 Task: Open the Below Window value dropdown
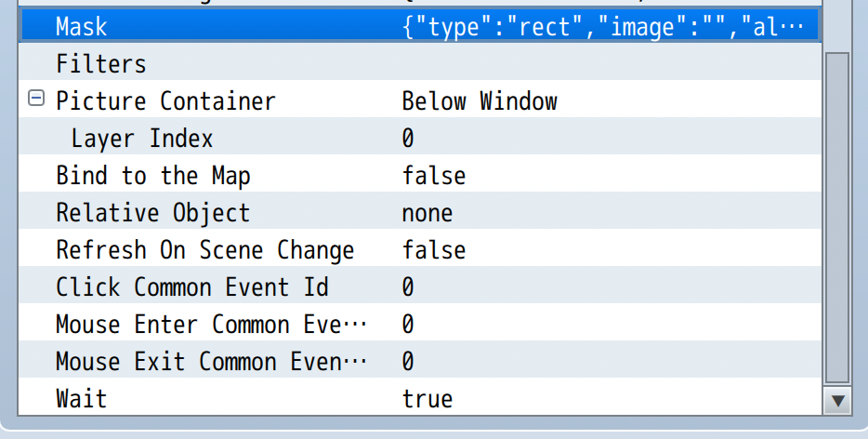click(x=480, y=101)
